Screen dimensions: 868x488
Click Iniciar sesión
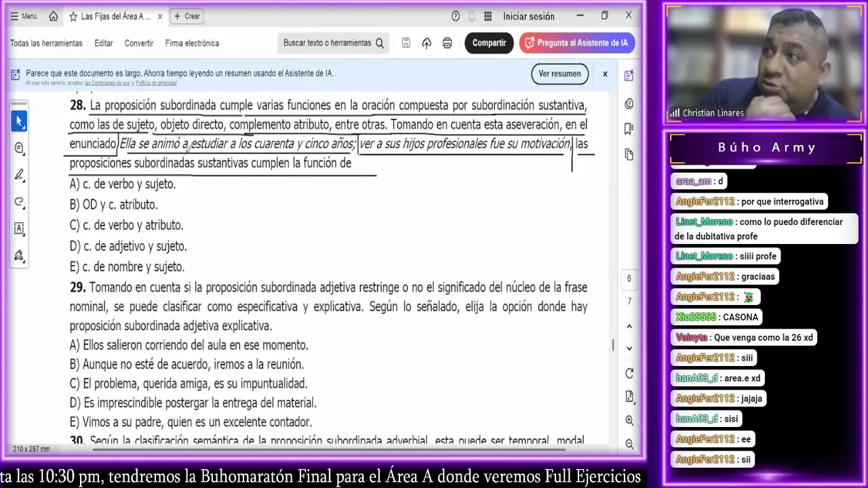(x=528, y=16)
